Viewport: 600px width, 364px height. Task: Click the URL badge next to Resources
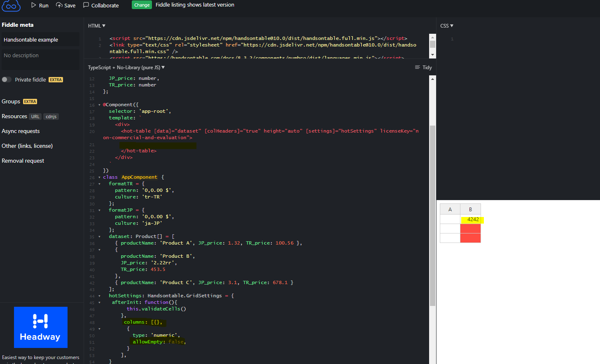(35, 117)
